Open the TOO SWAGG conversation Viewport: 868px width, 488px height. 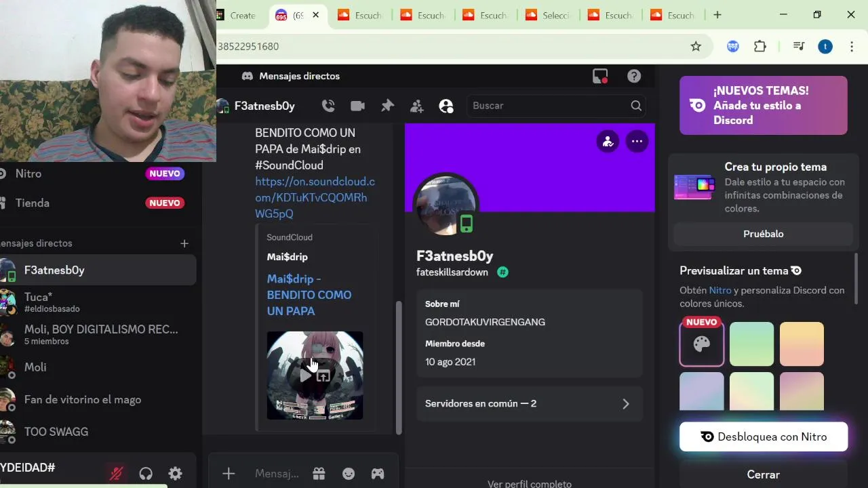(x=98, y=432)
